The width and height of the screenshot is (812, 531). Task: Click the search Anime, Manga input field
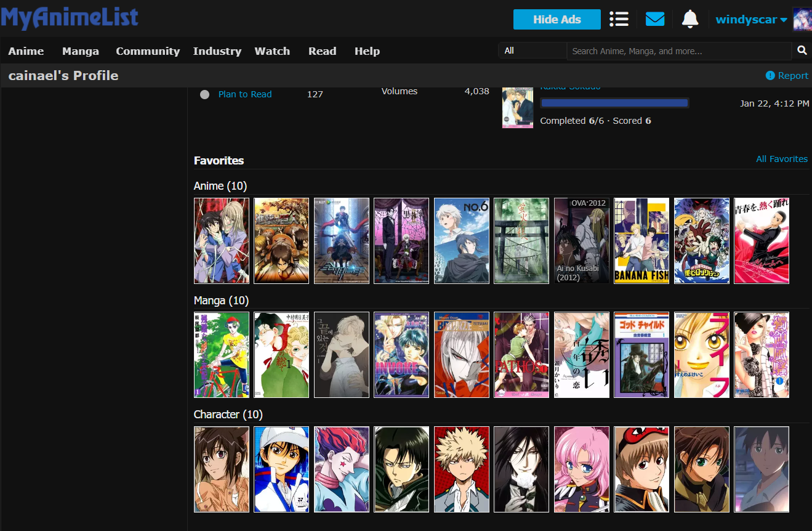[679, 51]
